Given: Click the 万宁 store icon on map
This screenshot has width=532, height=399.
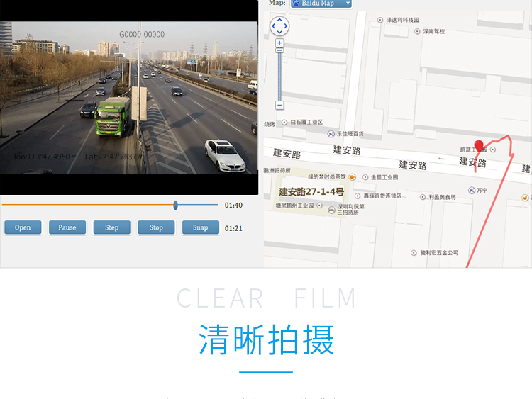Looking at the screenshot, I should [472, 190].
